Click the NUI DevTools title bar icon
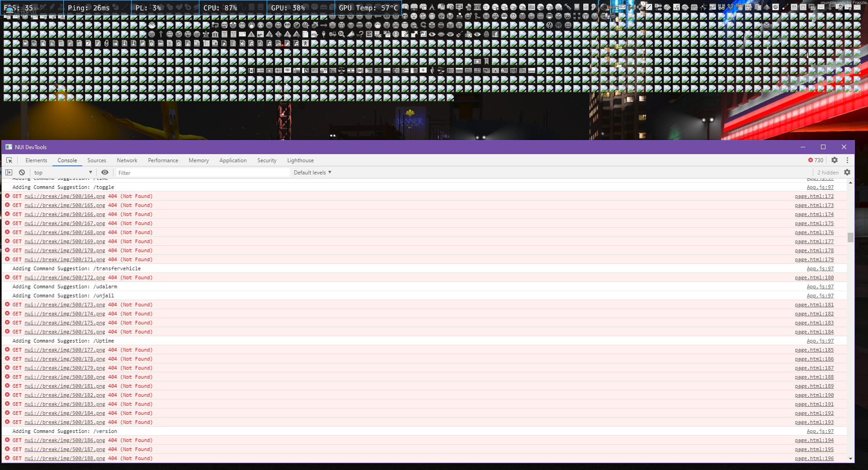Screen dimensions: 868x470 point(9,147)
